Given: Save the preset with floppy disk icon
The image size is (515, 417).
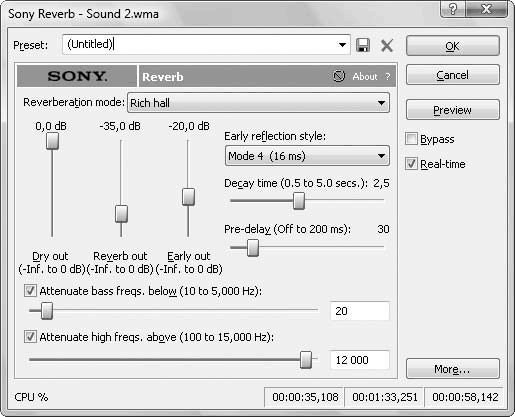Looking at the screenshot, I should (x=363, y=45).
